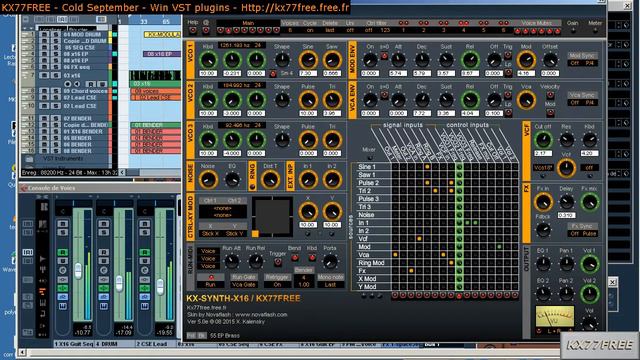Image resolution: width=640 pixels, height=360 pixels.
Task: Click the lit red button under green matrix column
Action: (x=459, y=296)
